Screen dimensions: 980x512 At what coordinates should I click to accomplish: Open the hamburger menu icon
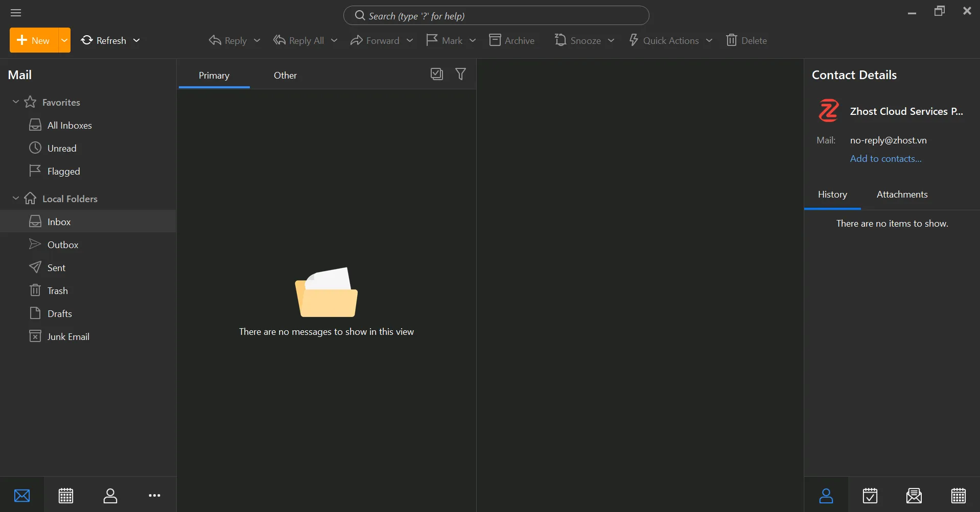[x=16, y=13]
